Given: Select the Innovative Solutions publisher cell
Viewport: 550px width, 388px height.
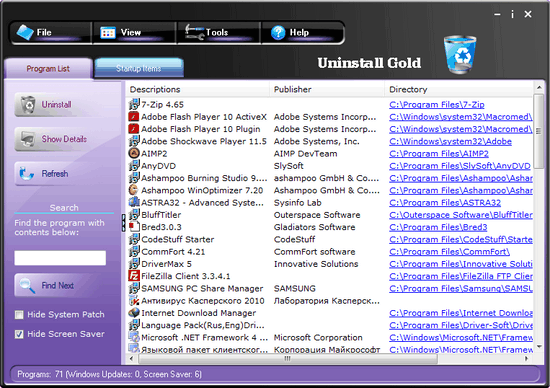Looking at the screenshot, I should pyautogui.click(x=316, y=264).
